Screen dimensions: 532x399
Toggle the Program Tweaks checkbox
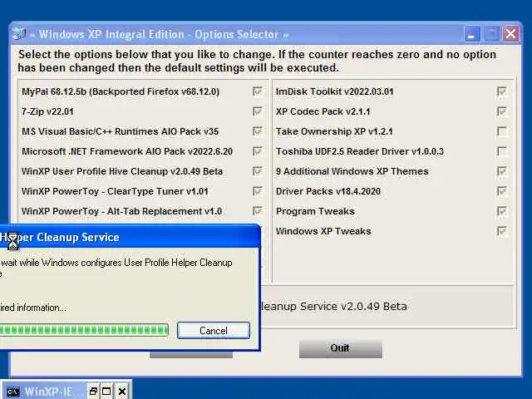(x=502, y=211)
